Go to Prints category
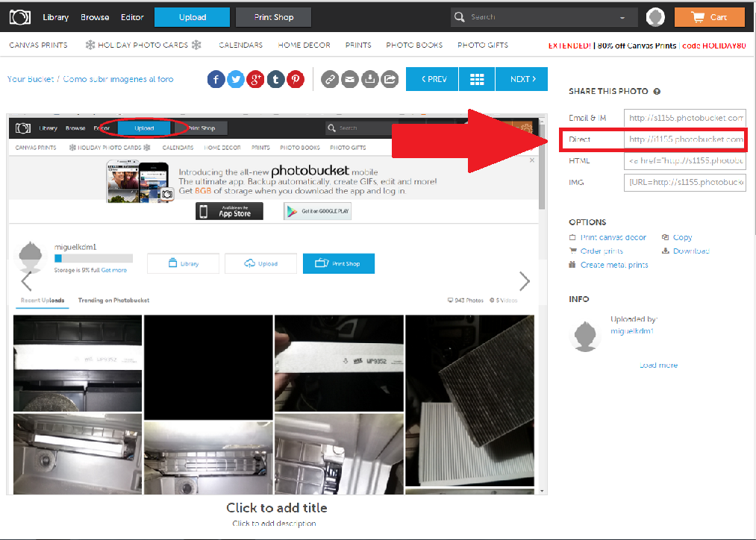 click(358, 45)
